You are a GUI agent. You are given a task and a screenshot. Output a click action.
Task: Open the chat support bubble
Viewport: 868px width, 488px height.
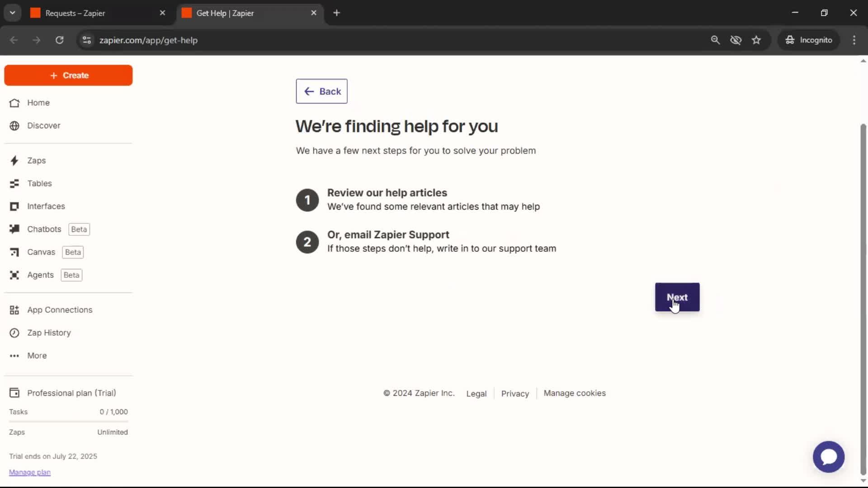(828, 457)
